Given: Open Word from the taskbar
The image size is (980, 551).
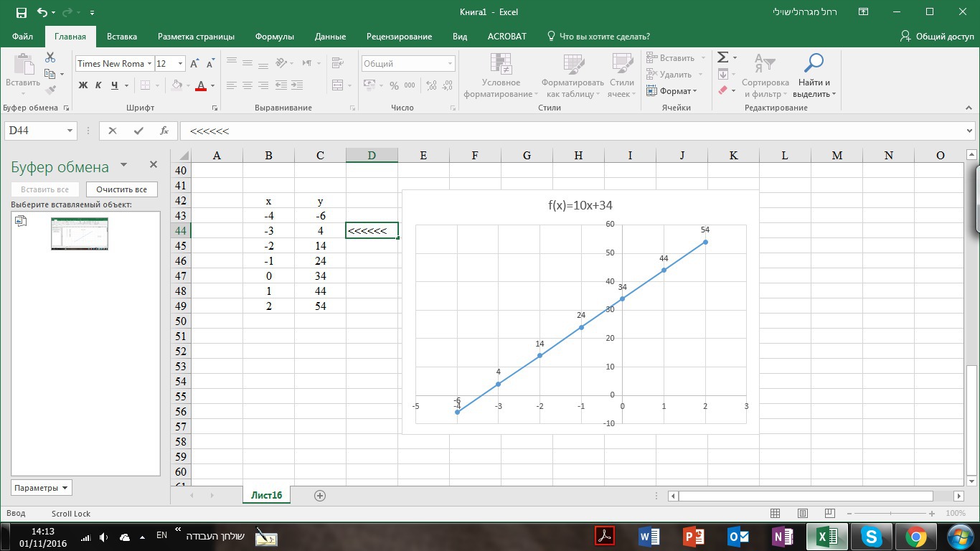Looking at the screenshot, I should (x=649, y=536).
